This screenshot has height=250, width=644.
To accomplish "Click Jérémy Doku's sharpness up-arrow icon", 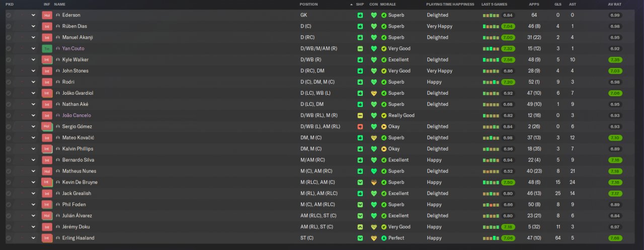I will (x=360, y=227).
